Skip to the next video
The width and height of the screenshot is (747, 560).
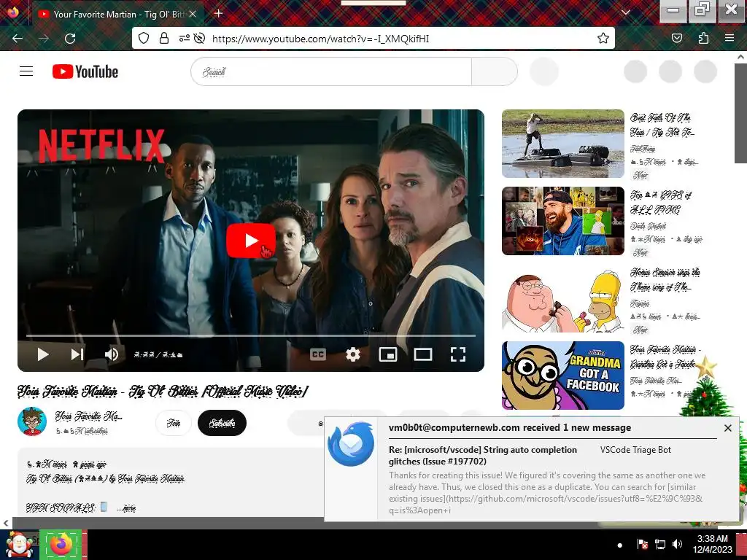[x=77, y=354]
